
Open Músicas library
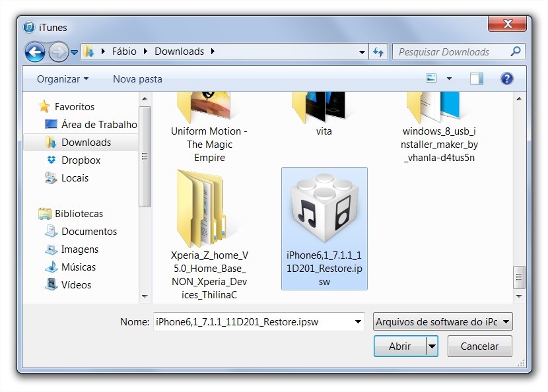point(79,267)
